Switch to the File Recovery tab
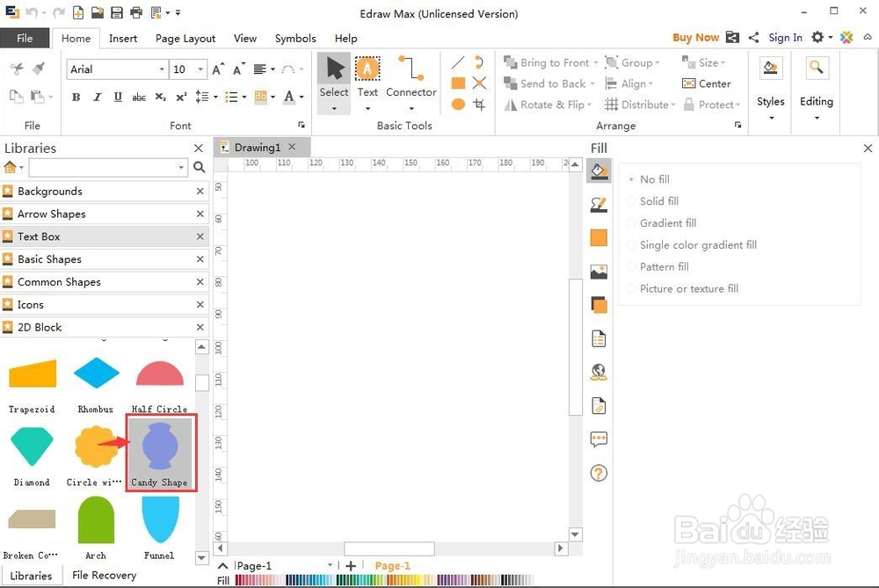The image size is (879, 588). click(x=105, y=575)
